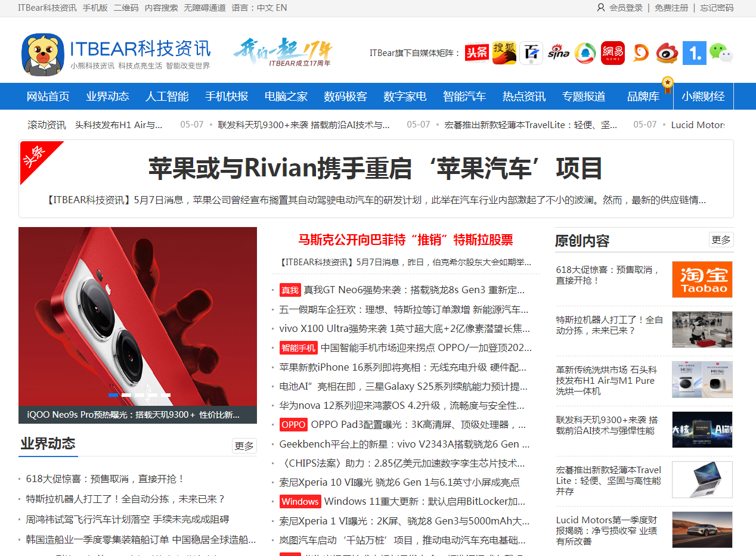Select the first blue carousel indicator dot
The height and width of the screenshot is (556, 756).
pos(113,395)
